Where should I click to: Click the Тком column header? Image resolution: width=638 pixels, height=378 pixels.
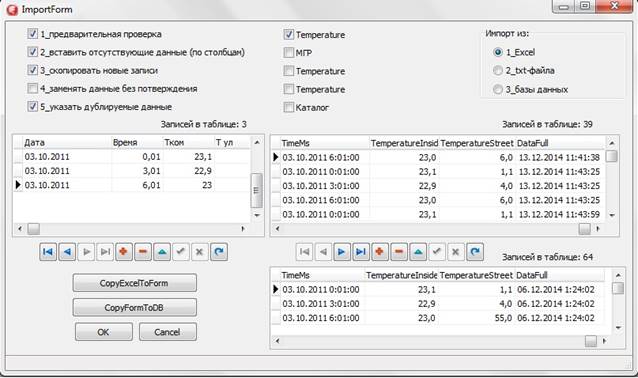click(x=188, y=142)
